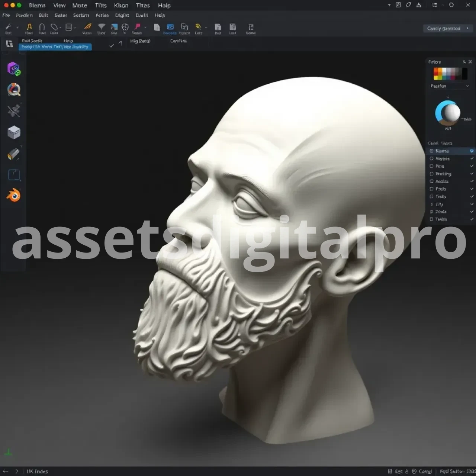Click the dark button at top right of toolbar
Screen dimensions: 476x476
pos(448,28)
